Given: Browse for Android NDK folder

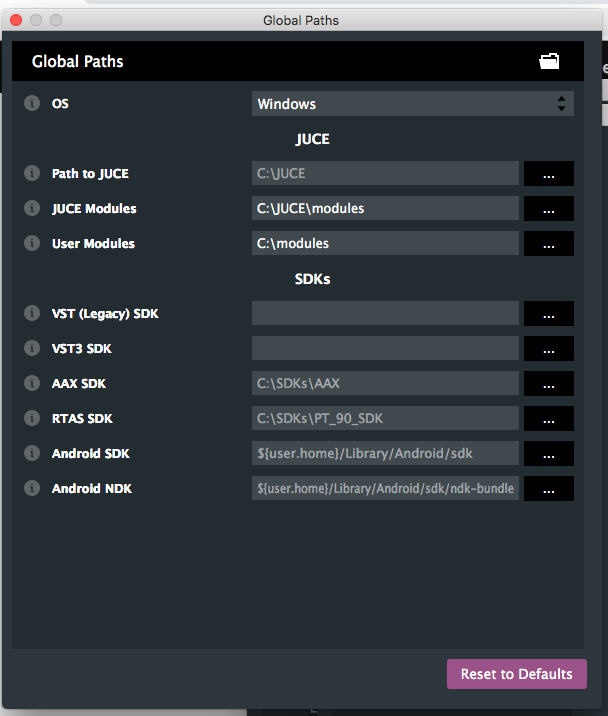Looking at the screenshot, I should coord(549,489).
